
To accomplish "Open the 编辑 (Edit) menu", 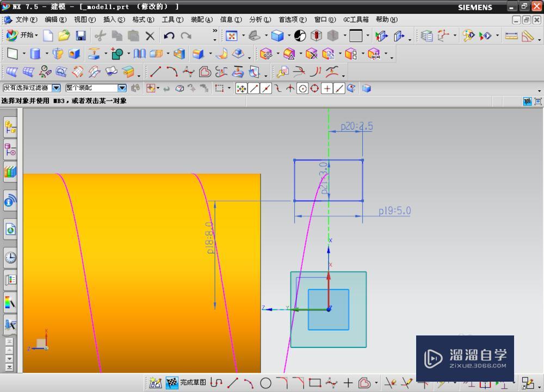I will point(55,20).
